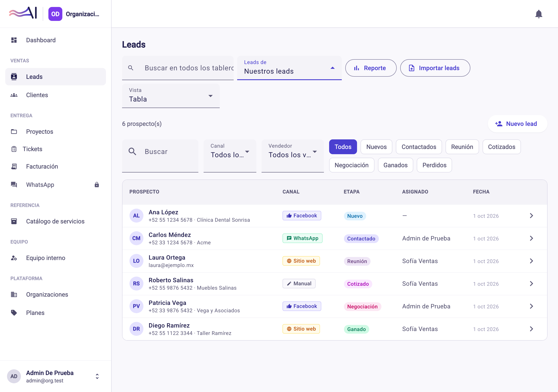Viewport: 558px width, 392px height.
Task: Filter by Negociación stage chip
Action: (351, 165)
